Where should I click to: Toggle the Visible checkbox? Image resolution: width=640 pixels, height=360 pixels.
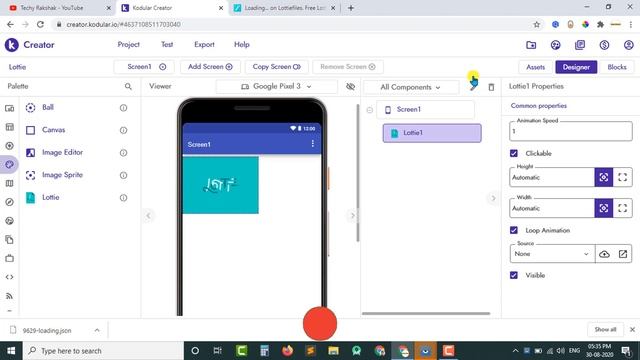click(514, 275)
